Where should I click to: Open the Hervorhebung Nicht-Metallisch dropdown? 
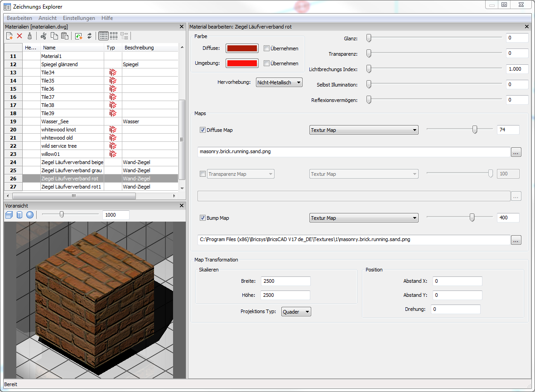point(279,82)
